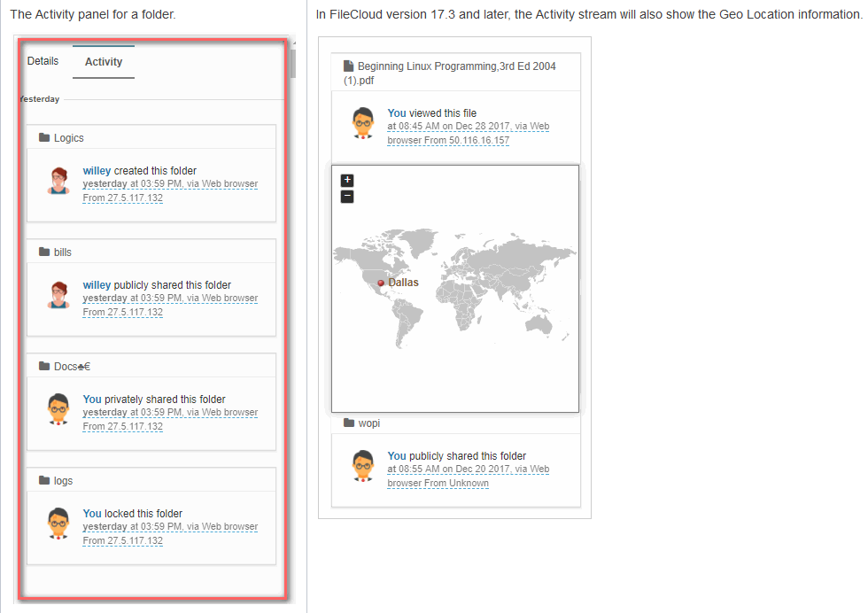
Task: Click willey's avatar in Logics entry
Action: pyautogui.click(x=58, y=181)
